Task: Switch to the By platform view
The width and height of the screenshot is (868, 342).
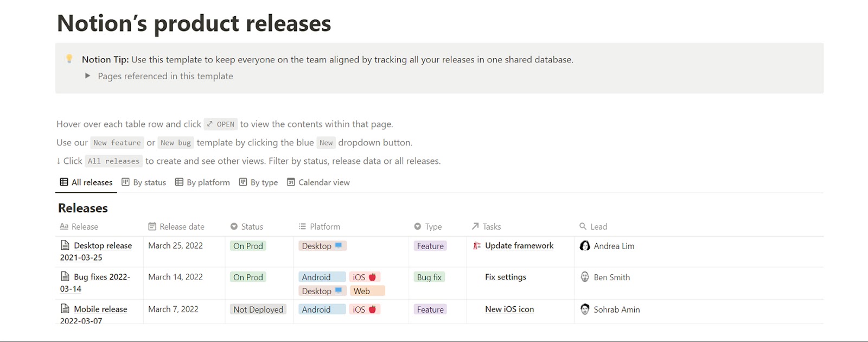Action: (203, 182)
